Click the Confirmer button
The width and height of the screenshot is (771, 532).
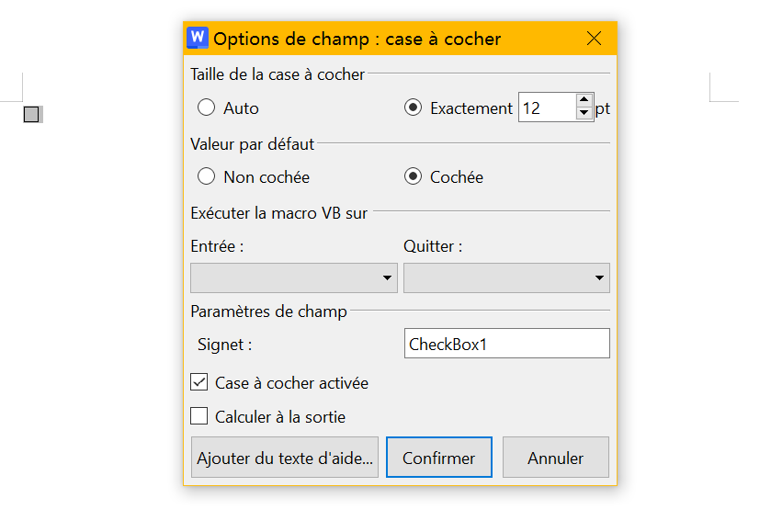(x=438, y=457)
